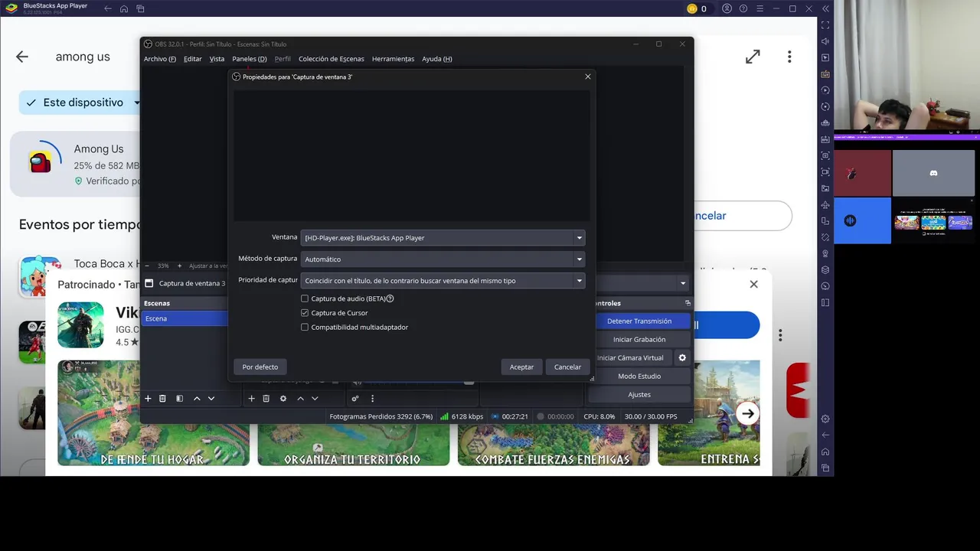Open source properties gear icon
Image resolution: width=980 pixels, height=551 pixels.
(x=283, y=398)
